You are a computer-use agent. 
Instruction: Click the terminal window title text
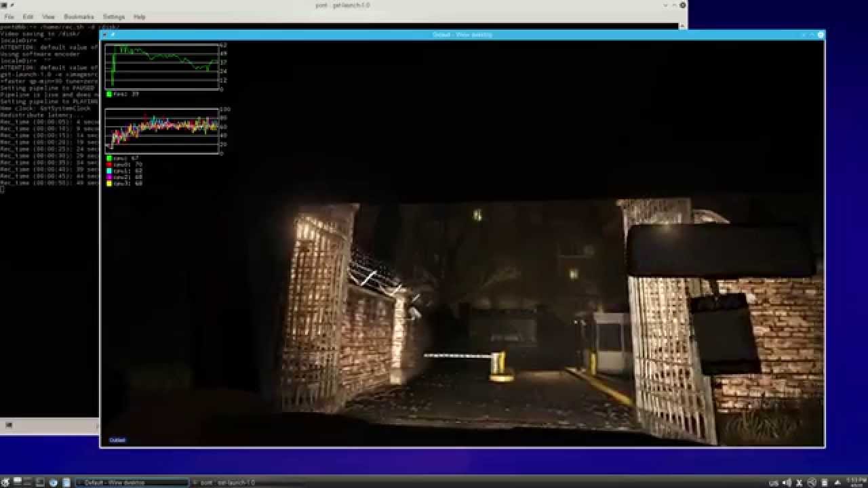click(x=342, y=5)
